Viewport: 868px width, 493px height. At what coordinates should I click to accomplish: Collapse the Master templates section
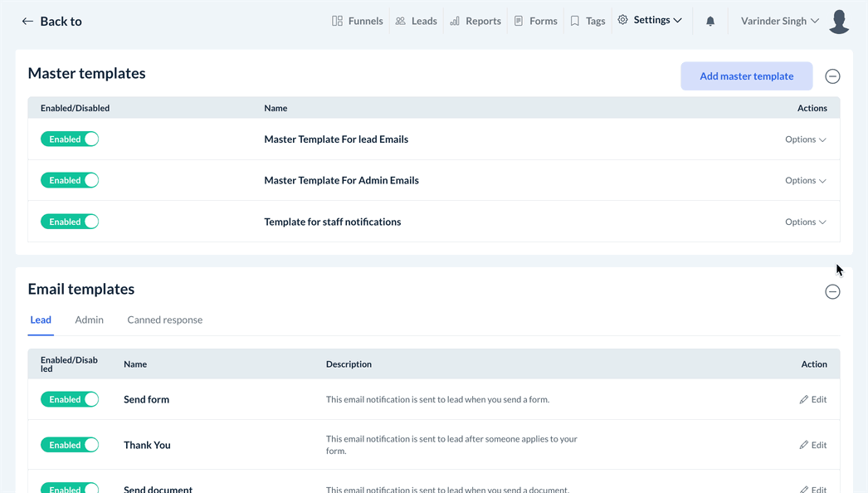coord(832,76)
